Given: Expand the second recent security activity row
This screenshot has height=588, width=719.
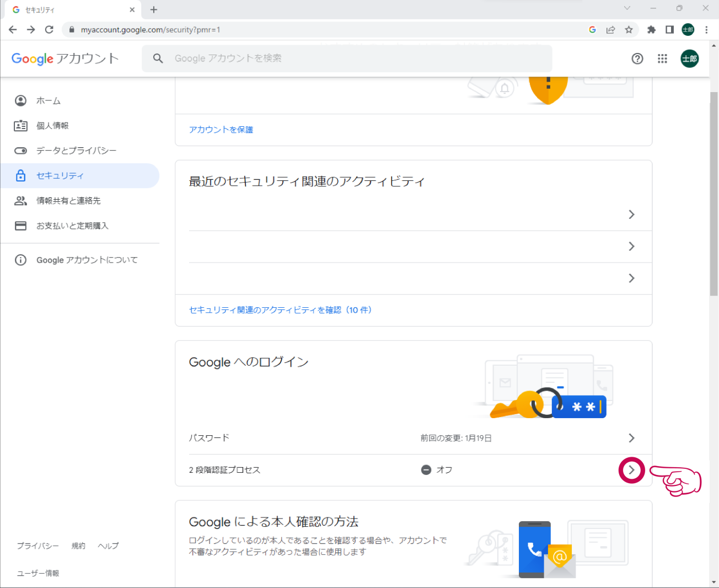Looking at the screenshot, I should tap(420, 247).
